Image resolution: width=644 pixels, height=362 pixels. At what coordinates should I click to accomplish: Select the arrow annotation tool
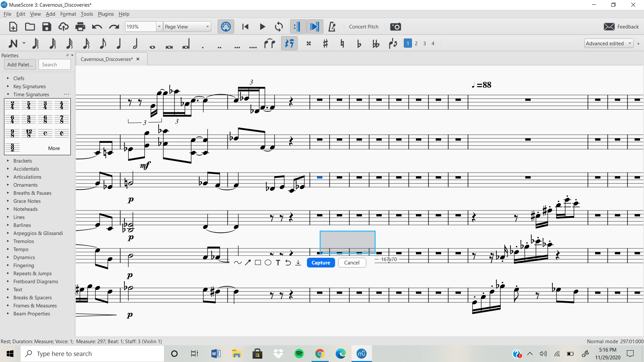[248, 263]
